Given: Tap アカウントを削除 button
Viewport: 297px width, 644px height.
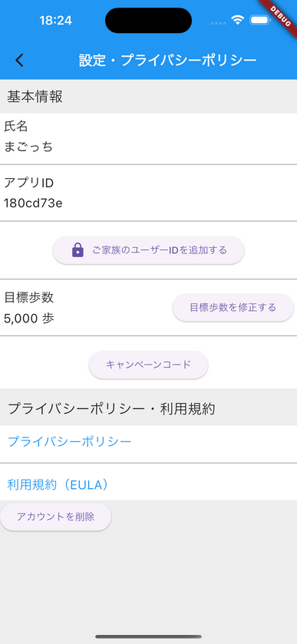Looking at the screenshot, I should point(55,517).
